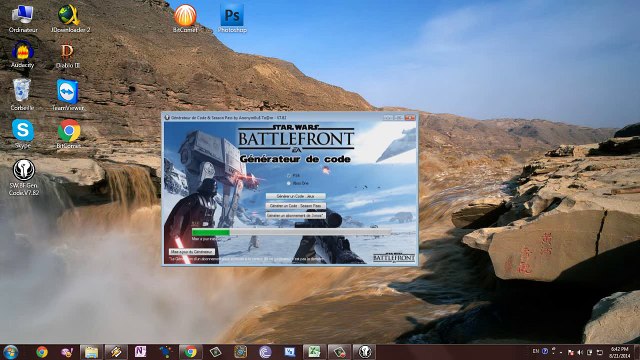
Task: Click the EN language indicator in the tray
Action: 536,351
